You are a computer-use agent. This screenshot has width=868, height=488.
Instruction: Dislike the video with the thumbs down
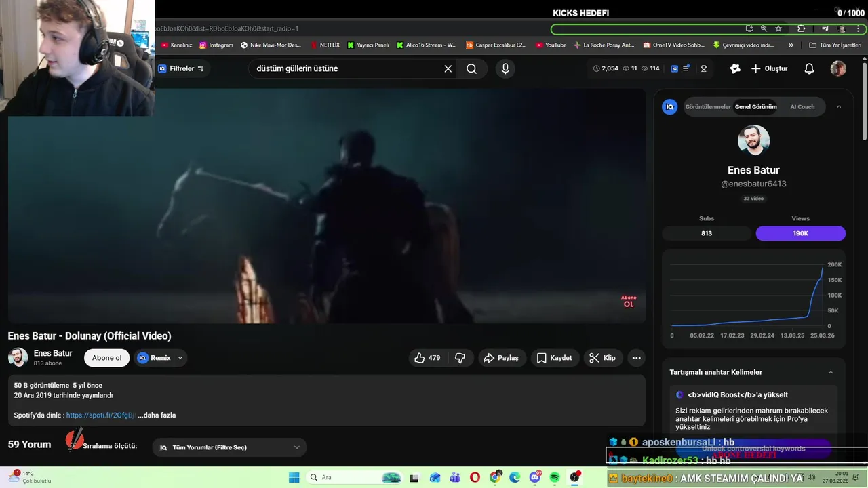point(460,358)
